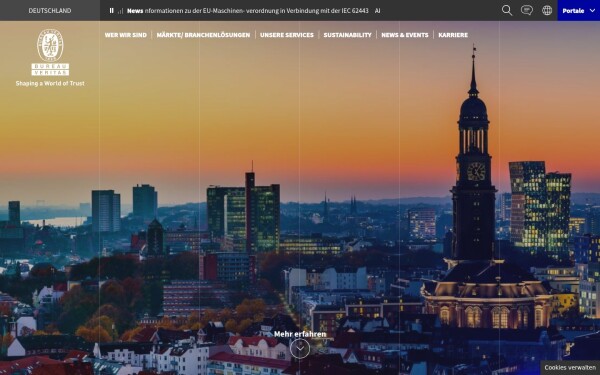Expand the Portale dropdown

[579, 10]
